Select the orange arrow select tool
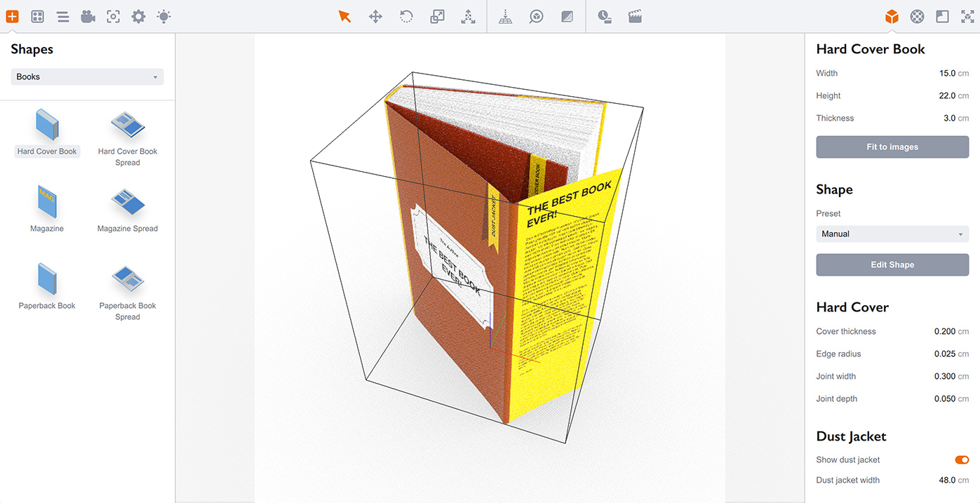The width and height of the screenshot is (980, 503). 344,16
